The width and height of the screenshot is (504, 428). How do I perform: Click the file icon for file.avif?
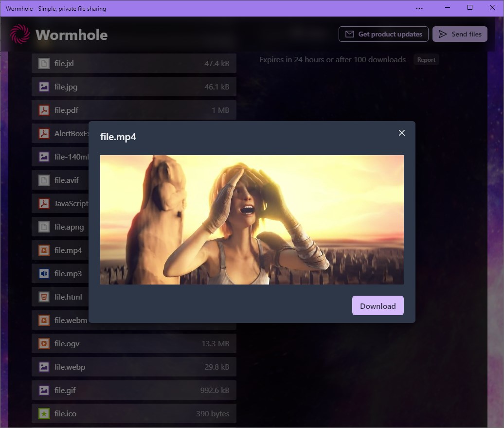(x=44, y=180)
